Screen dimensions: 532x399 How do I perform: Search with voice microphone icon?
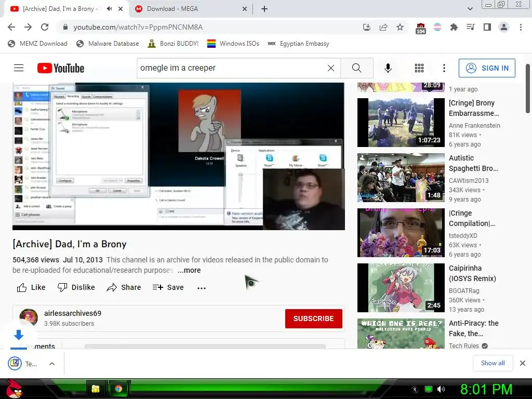pyautogui.click(x=388, y=68)
